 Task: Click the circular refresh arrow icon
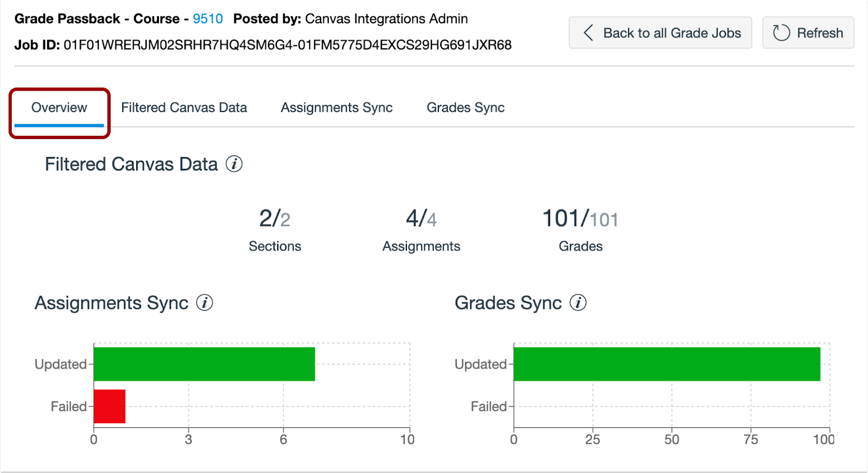(x=781, y=33)
